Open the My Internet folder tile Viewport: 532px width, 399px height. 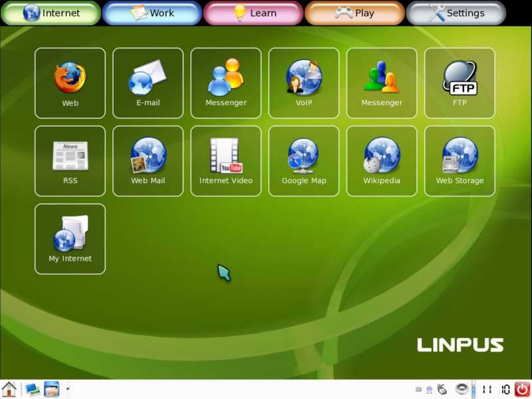click(70, 239)
